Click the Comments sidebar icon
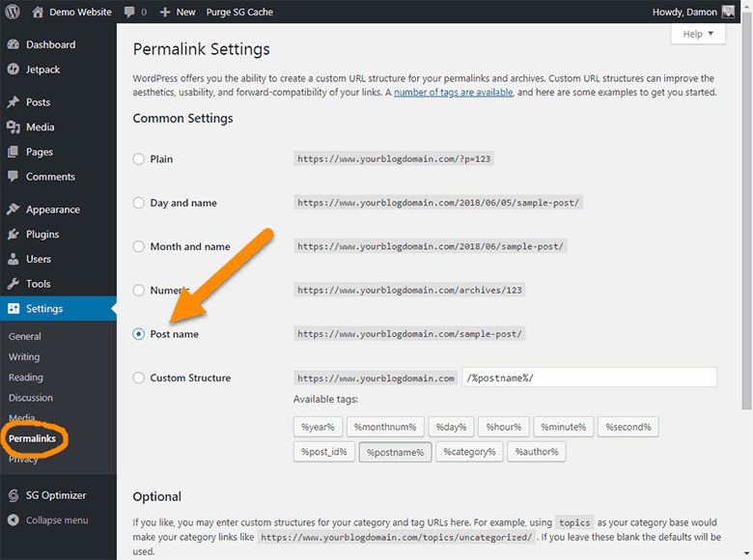The image size is (753, 560). pos(14,177)
